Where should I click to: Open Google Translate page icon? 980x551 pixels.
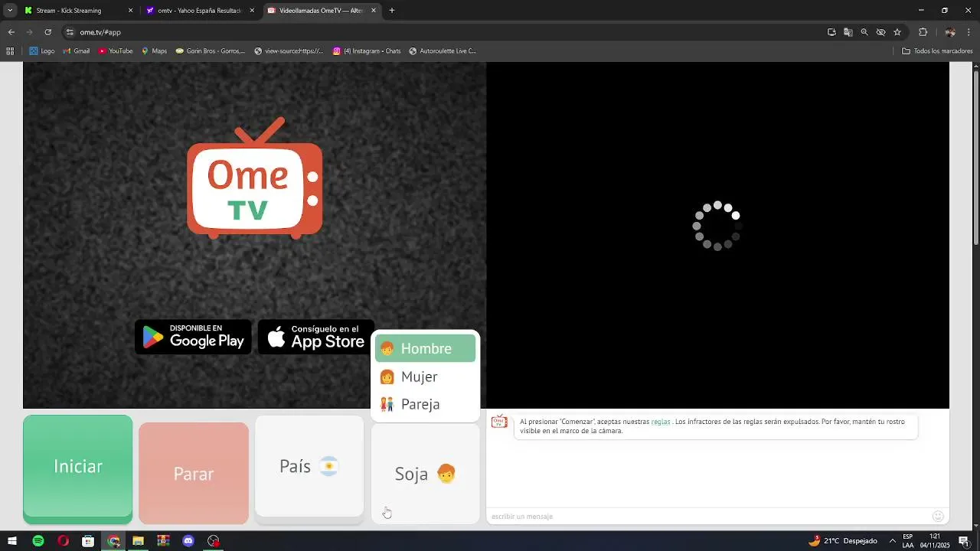[x=848, y=32]
